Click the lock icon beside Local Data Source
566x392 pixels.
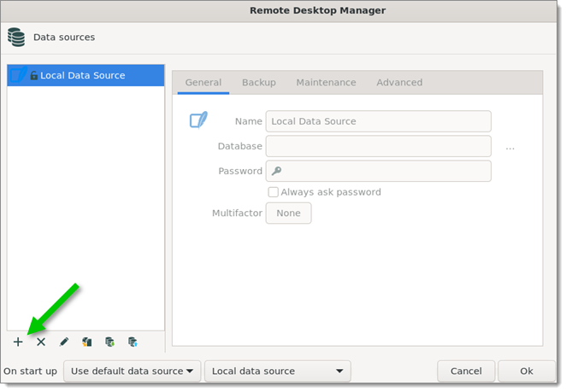click(34, 75)
